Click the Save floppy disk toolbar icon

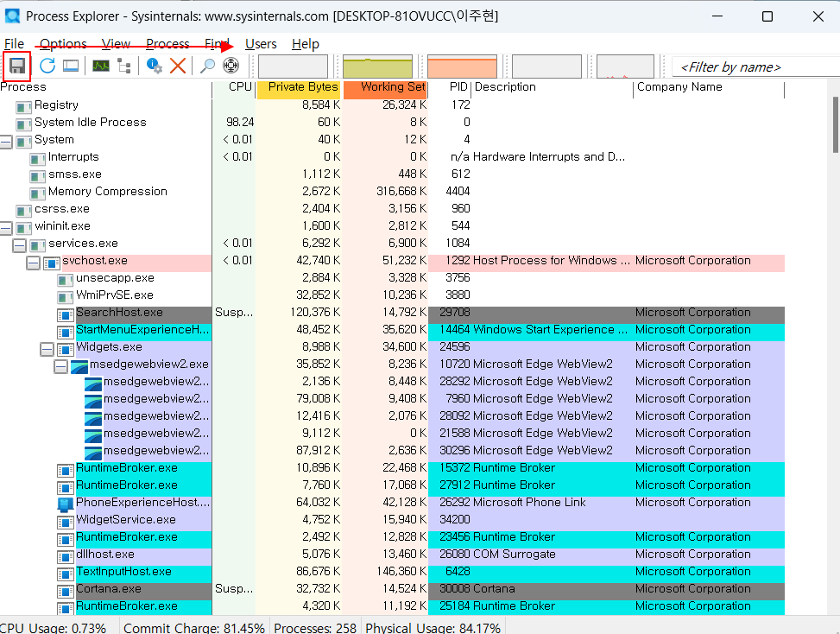pyautogui.click(x=17, y=66)
